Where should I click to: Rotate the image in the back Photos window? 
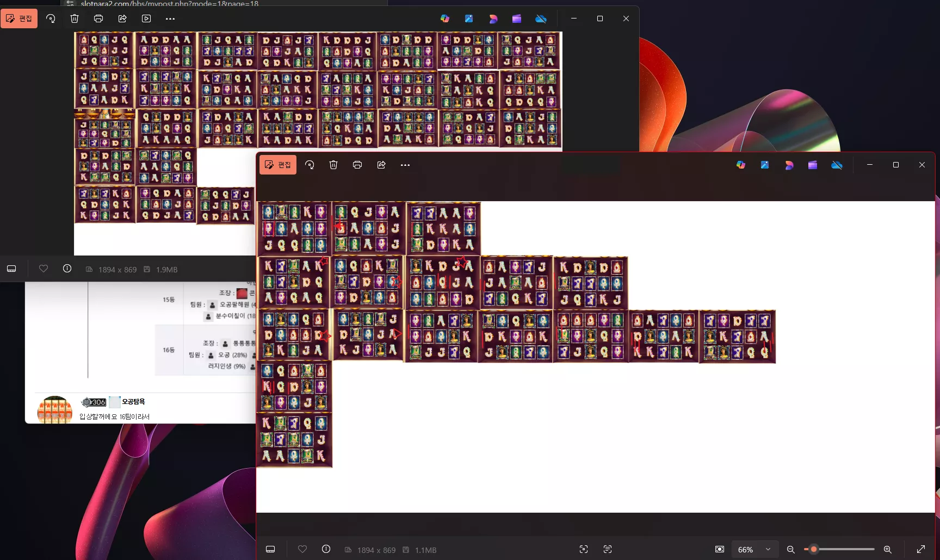point(51,18)
